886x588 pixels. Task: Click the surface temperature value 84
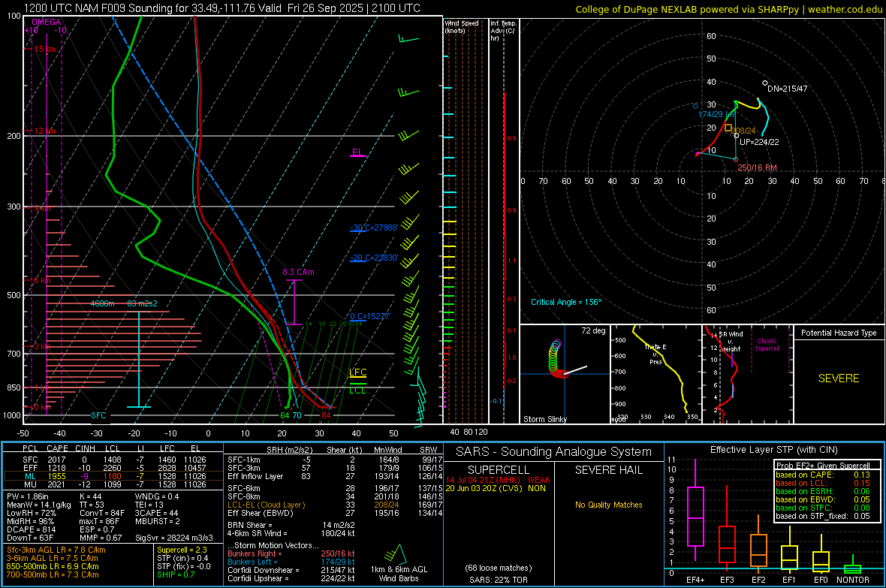(x=326, y=415)
